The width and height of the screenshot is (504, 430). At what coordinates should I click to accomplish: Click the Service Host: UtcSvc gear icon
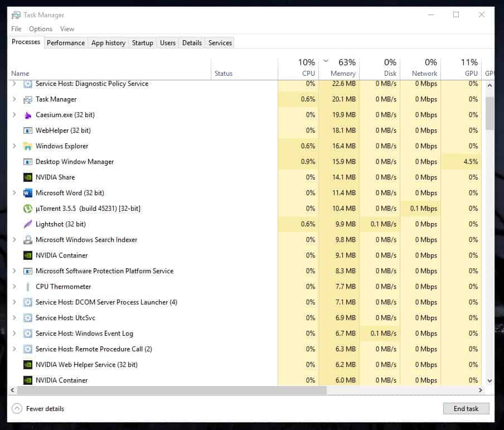pos(28,318)
